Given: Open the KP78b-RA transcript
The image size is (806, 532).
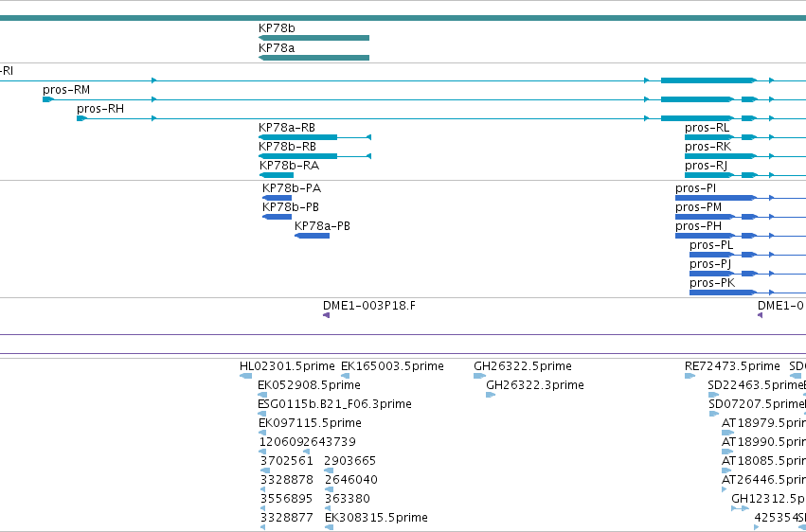Looking at the screenshot, I should pos(276,175).
